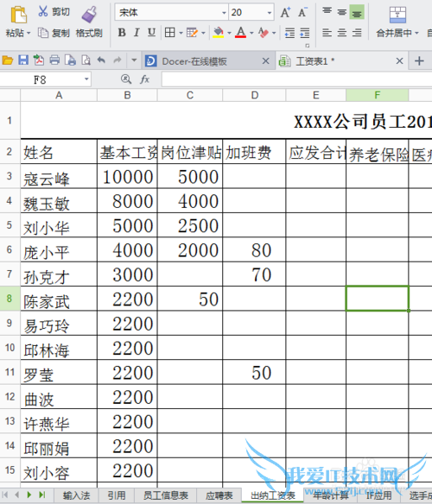This screenshot has height=504, width=432.
Task: Toggle highlighted bottom vertical alignment
Action: tap(357, 12)
